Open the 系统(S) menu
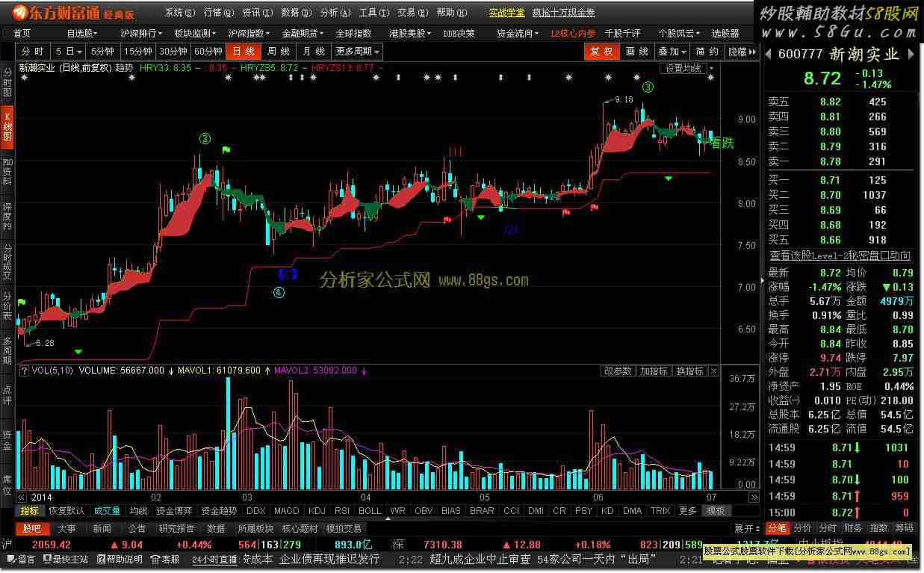The image size is (924, 573). coord(180,13)
